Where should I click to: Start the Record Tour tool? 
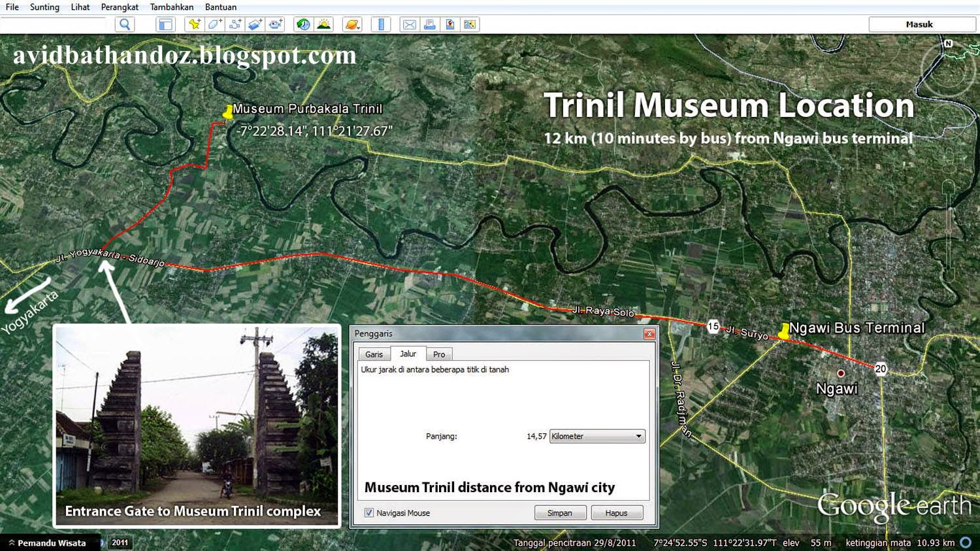[x=275, y=24]
